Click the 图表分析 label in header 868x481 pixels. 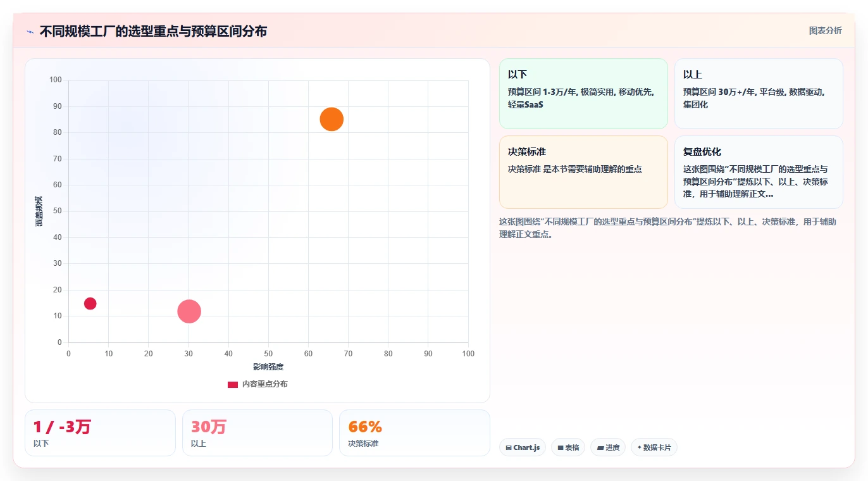[x=826, y=30]
